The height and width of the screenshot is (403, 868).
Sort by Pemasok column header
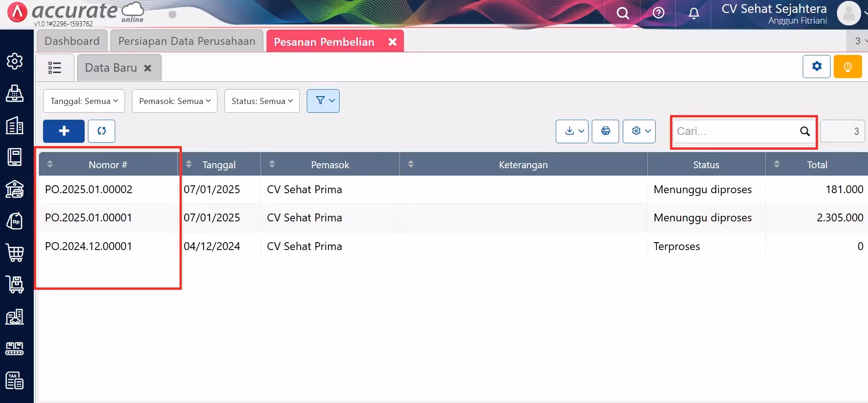click(330, 165)
